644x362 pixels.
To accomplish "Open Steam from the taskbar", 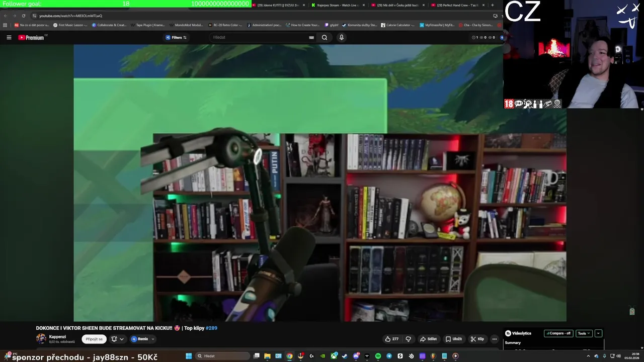I will tap(345, 356).
